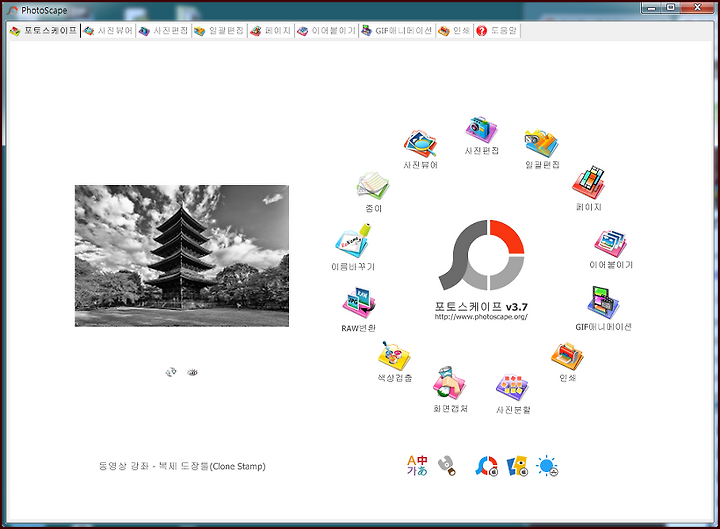Launch the 화면캡쳐 screen capture icon
720x529 pixels.
click(450, 383)
